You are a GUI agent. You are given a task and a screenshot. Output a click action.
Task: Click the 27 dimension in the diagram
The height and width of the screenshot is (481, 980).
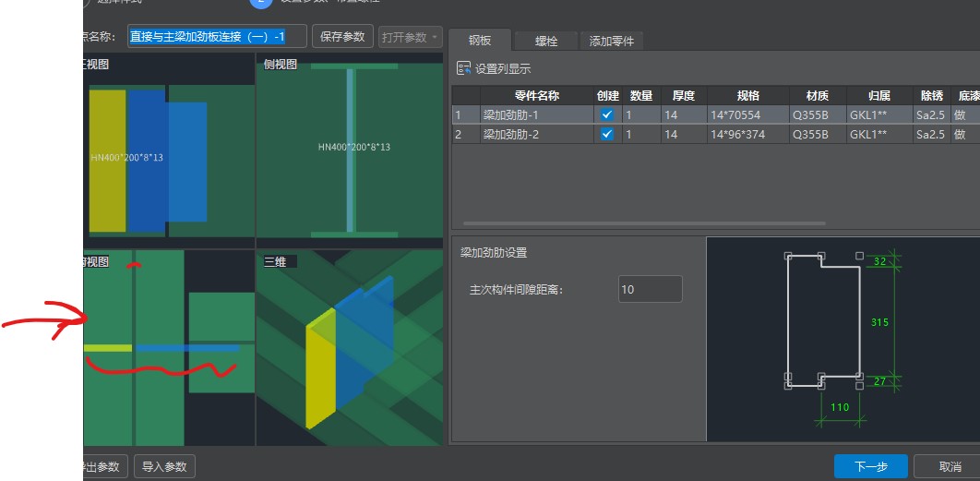tap(879, 381)
